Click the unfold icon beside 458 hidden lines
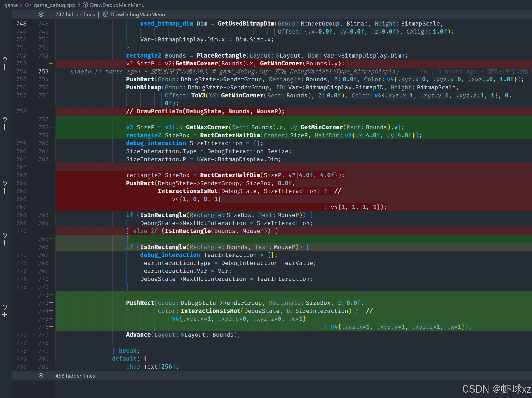The width and height of the screenshot is (532, 398). coord(41,376)
